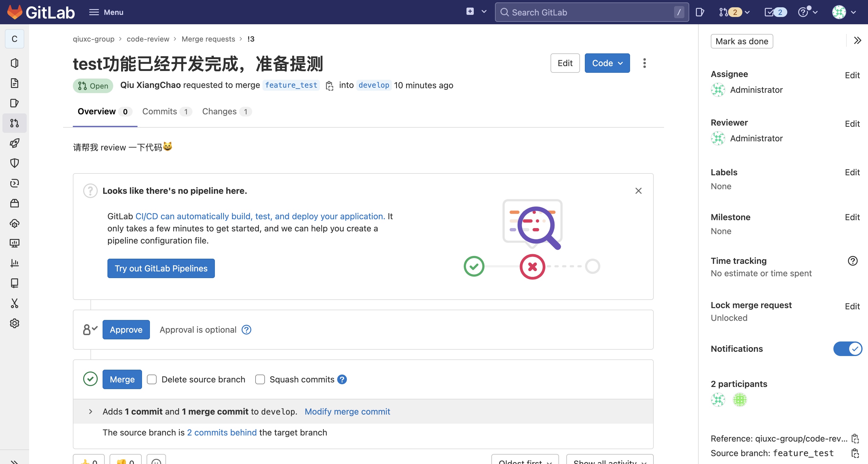Screen dimensions: 868x464
Task: Open the merge requests counter dropdown
Action: point(734,12)
